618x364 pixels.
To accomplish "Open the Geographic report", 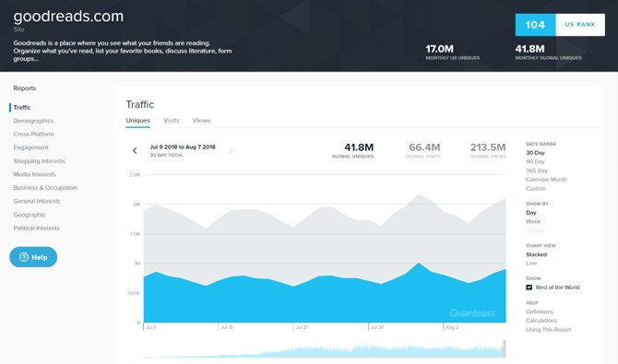I will click(x=30, y=215).
